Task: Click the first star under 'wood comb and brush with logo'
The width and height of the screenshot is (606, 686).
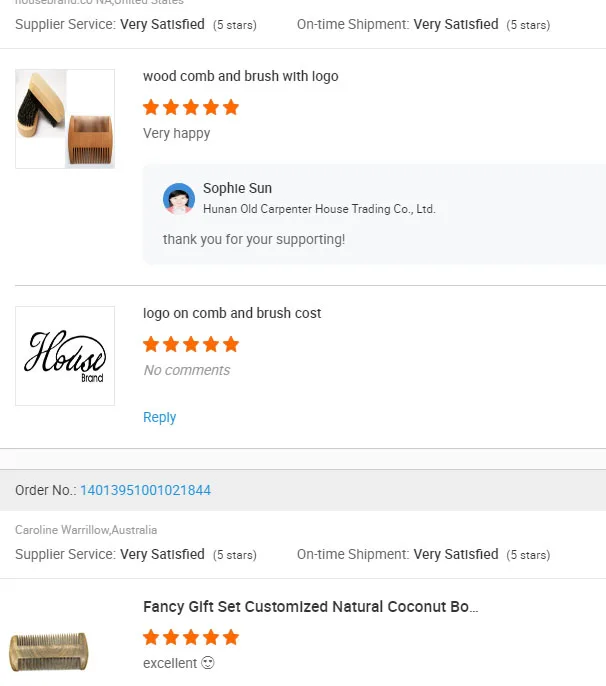Action: [x=151, y=107]
